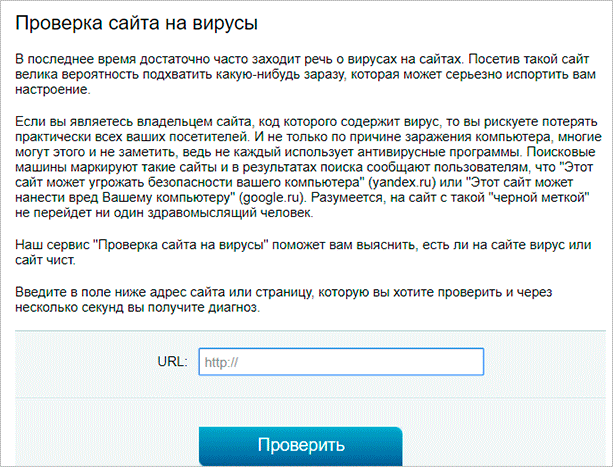The image size is (613, 467).
Task: Click the paragraph starting "Наш сервис"
Action: click(x=300, y=252)
